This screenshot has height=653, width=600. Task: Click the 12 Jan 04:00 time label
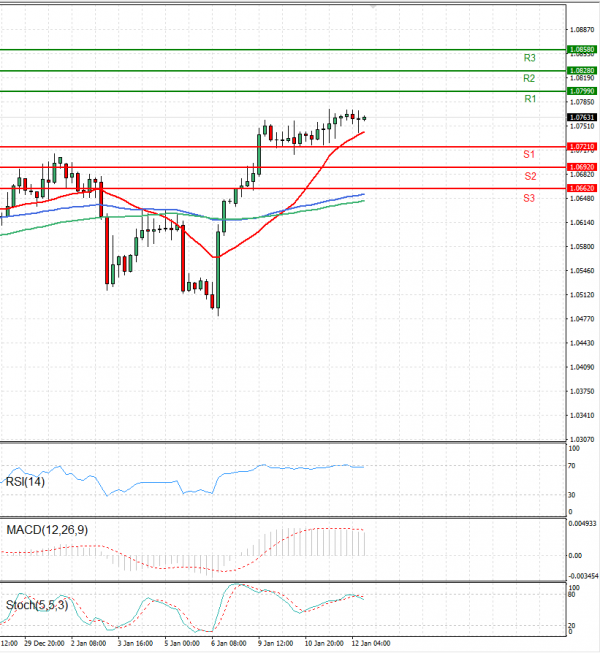click(371, 643)
